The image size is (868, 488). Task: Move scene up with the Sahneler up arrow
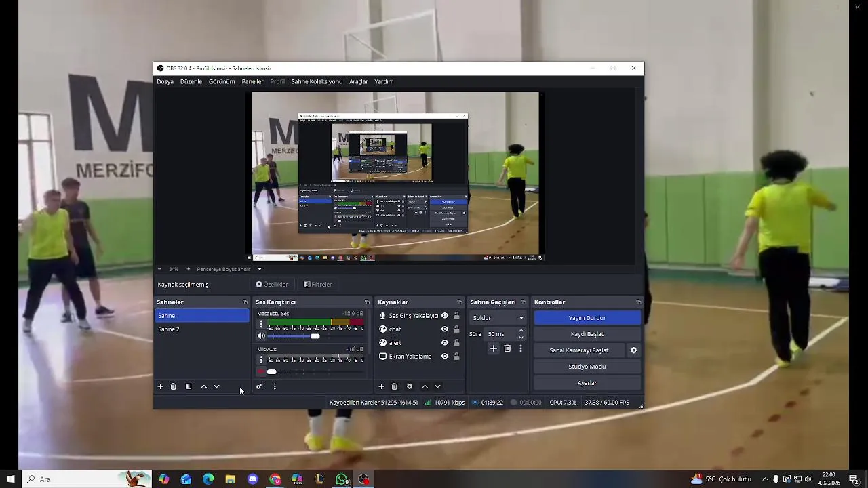pos(203,386)
